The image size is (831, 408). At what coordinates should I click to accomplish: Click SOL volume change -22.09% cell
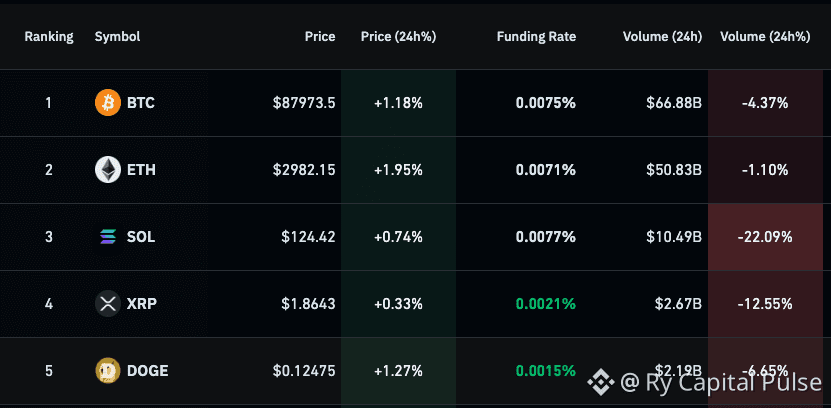click(x=765, y=237)
